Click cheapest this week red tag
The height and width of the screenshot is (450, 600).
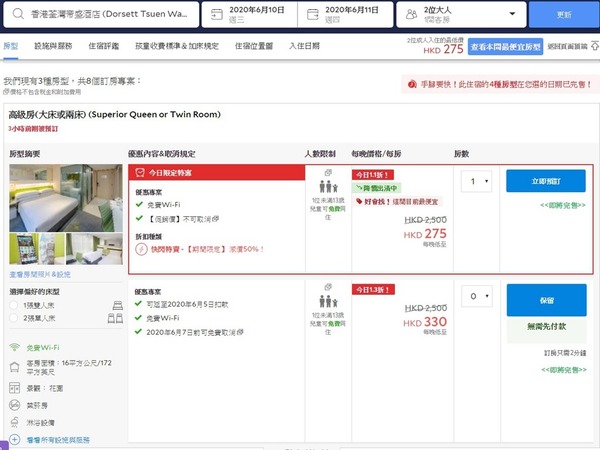click(x=397, y=201)
